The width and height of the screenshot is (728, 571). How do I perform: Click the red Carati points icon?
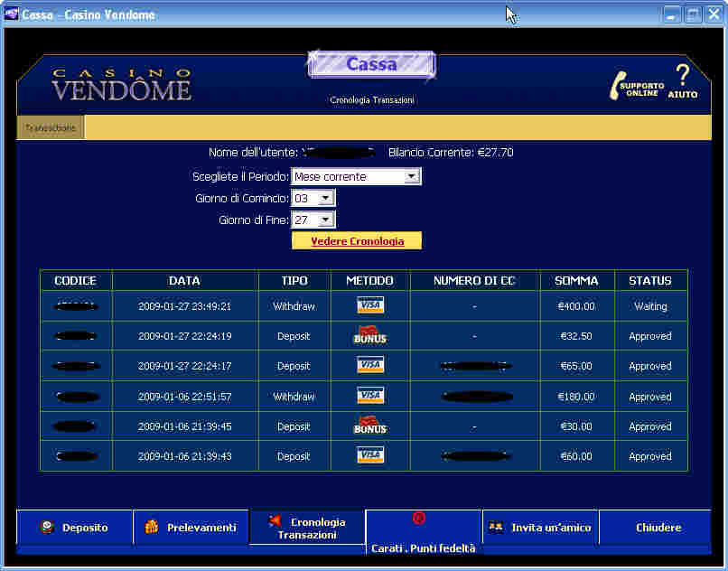coord(419,518)
